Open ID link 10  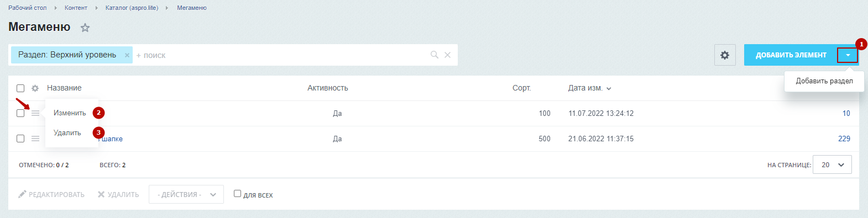tap(846, 113)
